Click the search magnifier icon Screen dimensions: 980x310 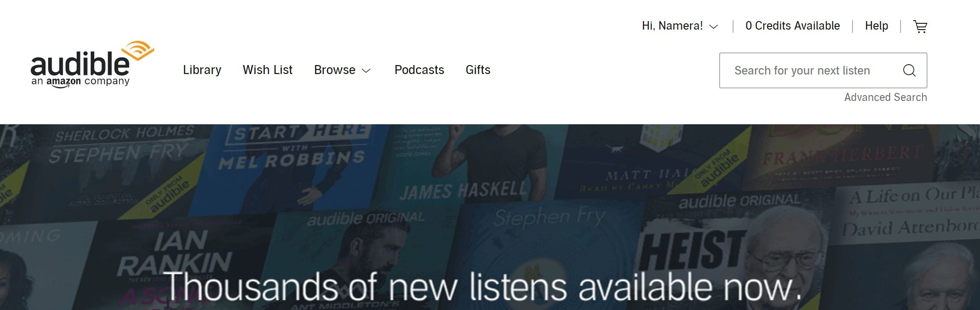click(x=909, y=70)
